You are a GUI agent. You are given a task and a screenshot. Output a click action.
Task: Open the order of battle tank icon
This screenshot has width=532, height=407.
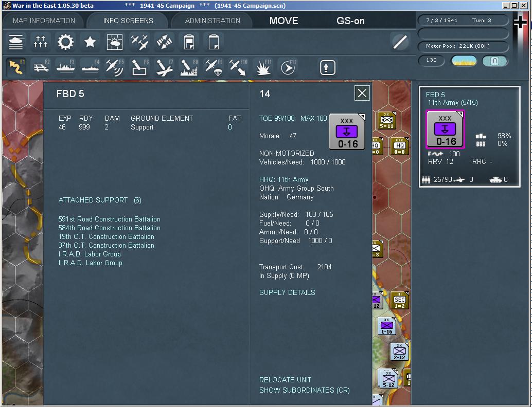coord(16,42)
